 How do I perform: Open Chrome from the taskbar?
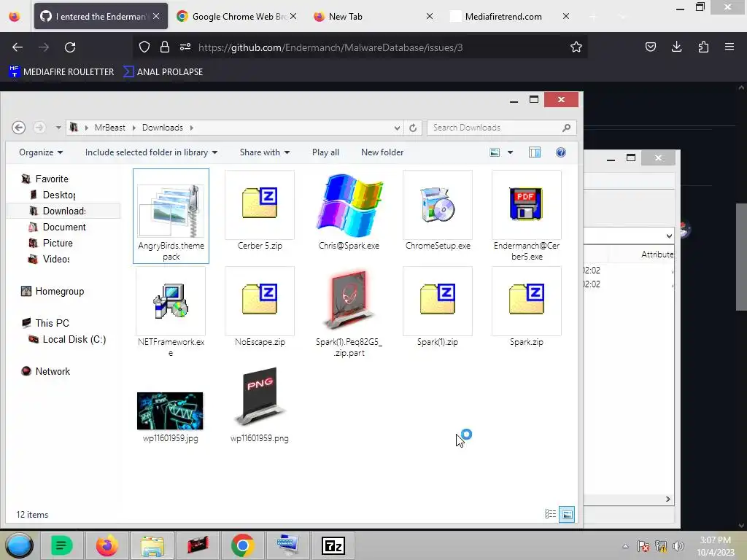pos(242,545)
